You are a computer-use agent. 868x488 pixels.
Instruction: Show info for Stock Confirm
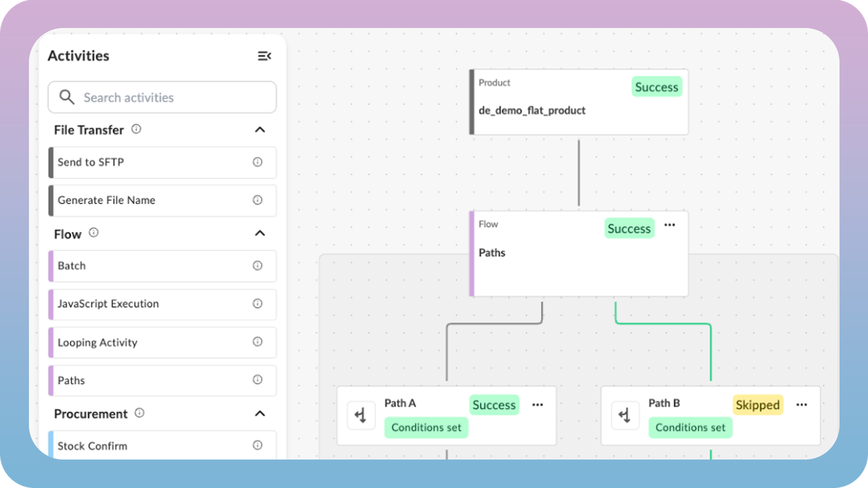258,445
